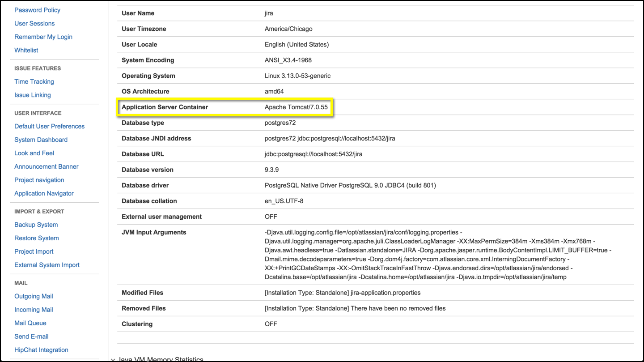The height and width of the screenshot is (362, 644).
Task: Open Time Tracking settings
Action: (x=34, y=81)
